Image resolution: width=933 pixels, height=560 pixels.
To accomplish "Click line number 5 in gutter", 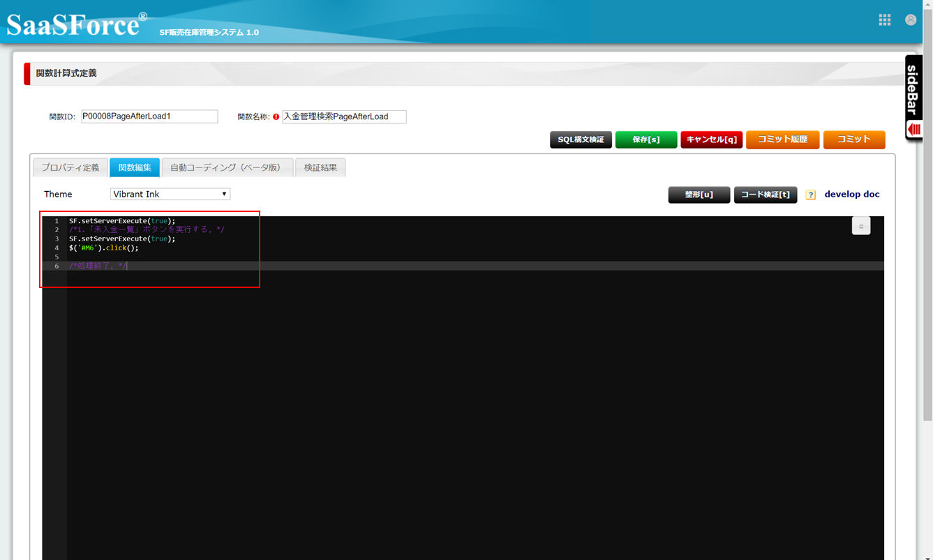I will [x=57, y=257].
